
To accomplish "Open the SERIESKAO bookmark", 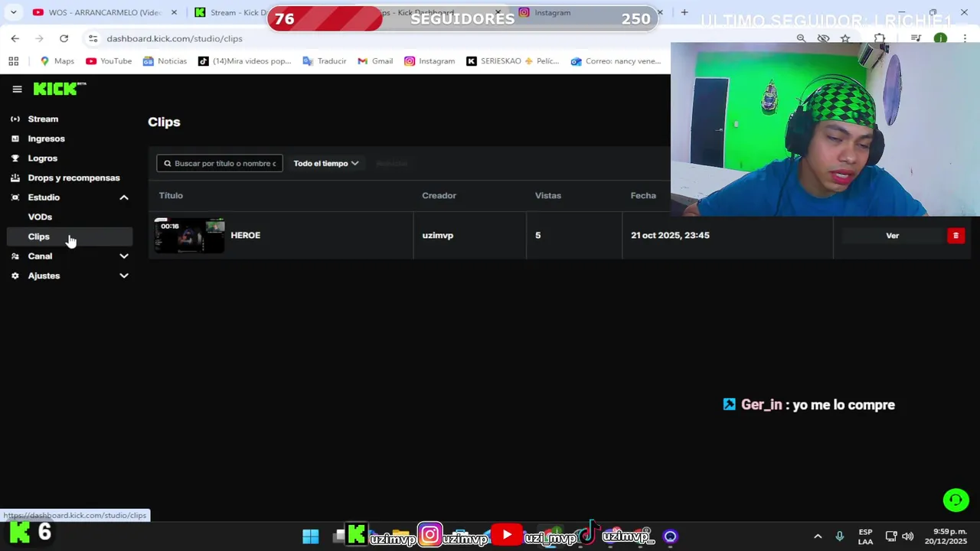I will point(513,61).
